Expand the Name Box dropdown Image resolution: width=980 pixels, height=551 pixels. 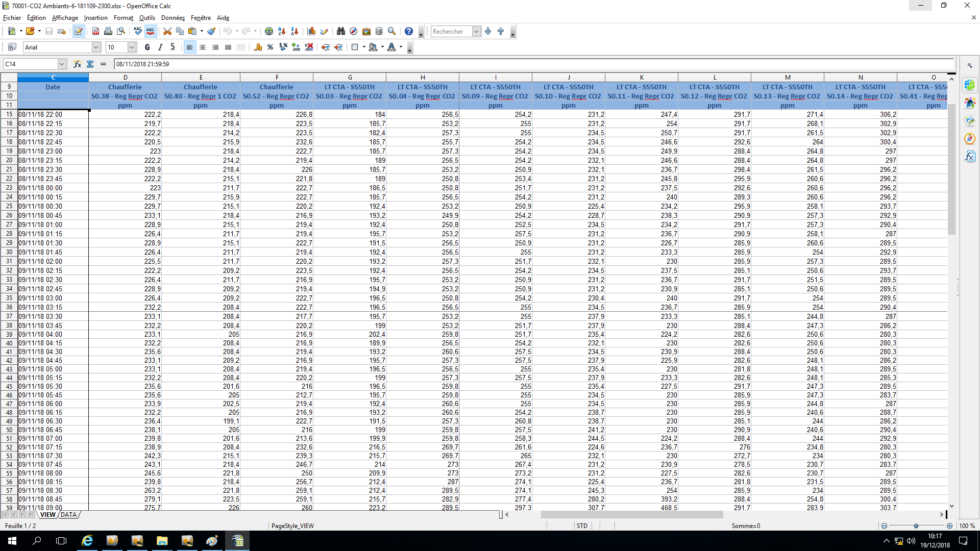pos(62,64)
